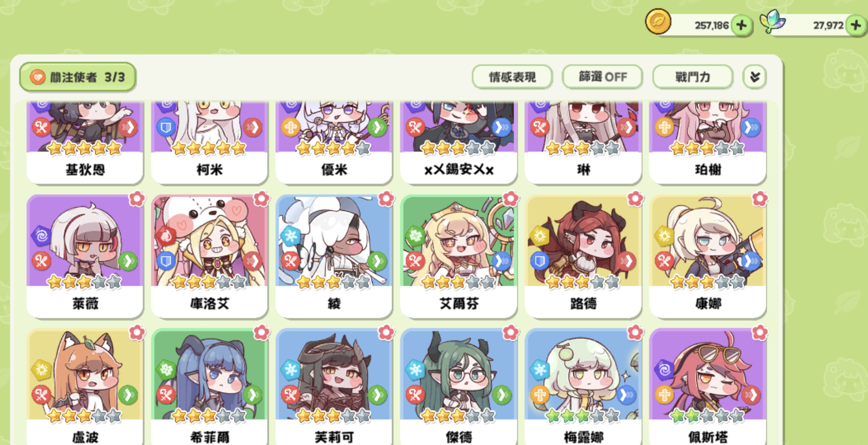This screenshot has width=868, height=445.
Task: Click the gold coin currency icon
Action: coord(658,22)
